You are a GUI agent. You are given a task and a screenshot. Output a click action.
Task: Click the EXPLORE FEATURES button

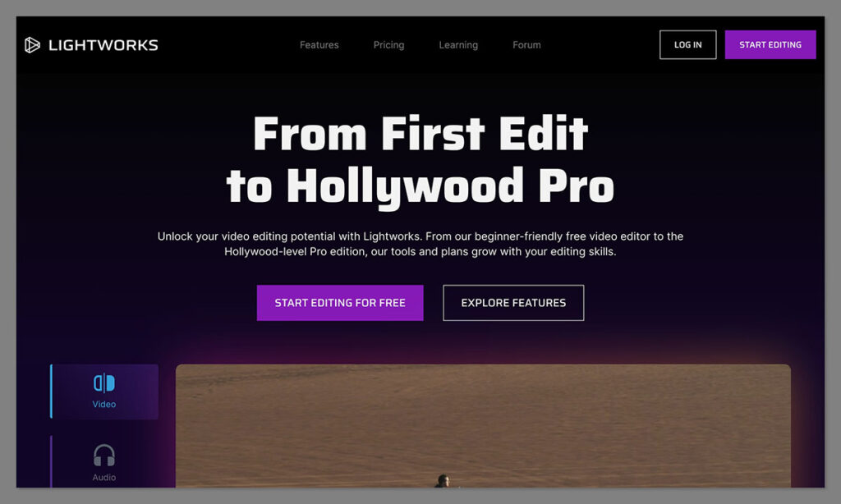513,303
